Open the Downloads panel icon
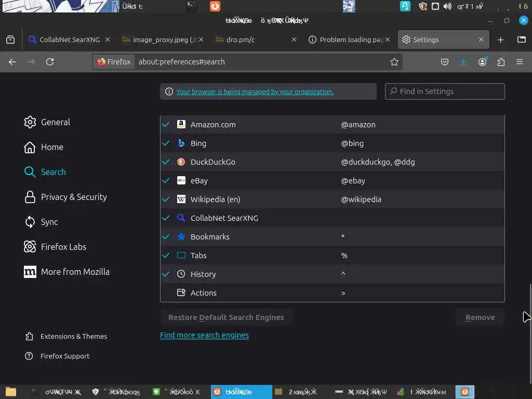Viewport: 532px width, 399px height. tap(463, 62)
